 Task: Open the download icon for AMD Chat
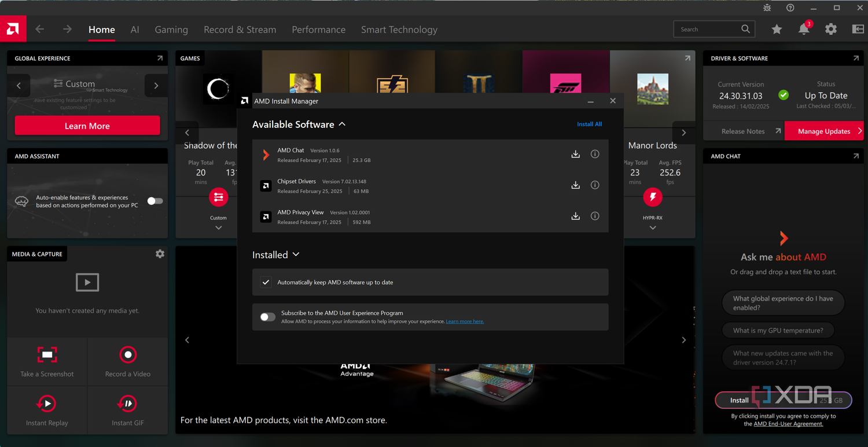(575, 154)
